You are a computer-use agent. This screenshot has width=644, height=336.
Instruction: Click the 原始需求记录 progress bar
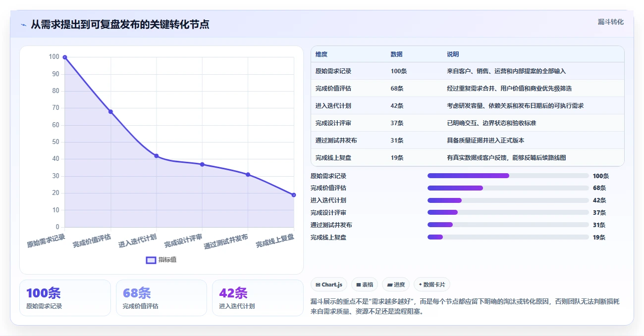(x=508, y=176)
